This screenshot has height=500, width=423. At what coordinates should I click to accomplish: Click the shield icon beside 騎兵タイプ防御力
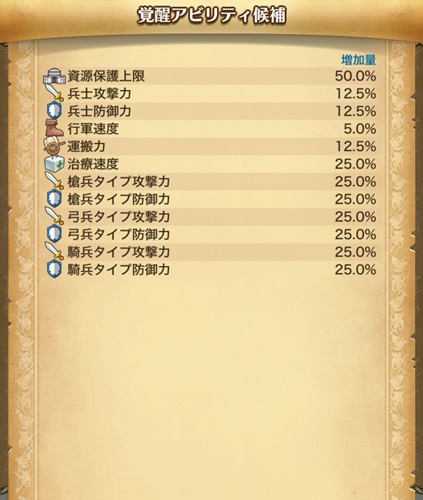pos(54,269)
